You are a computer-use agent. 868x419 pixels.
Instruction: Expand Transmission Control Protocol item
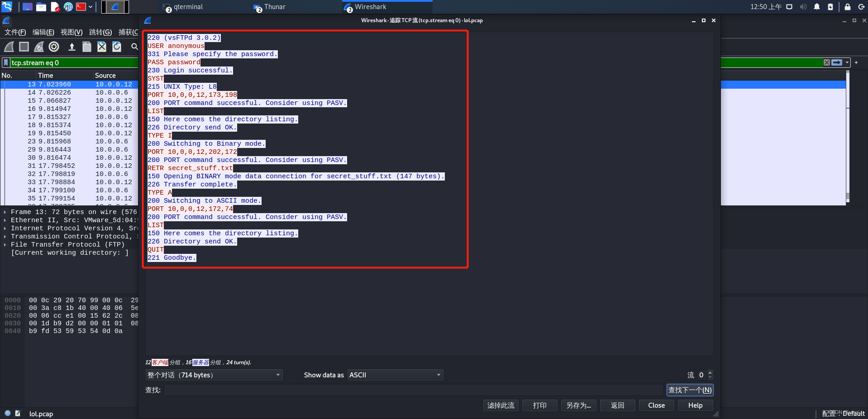[5, 236]
